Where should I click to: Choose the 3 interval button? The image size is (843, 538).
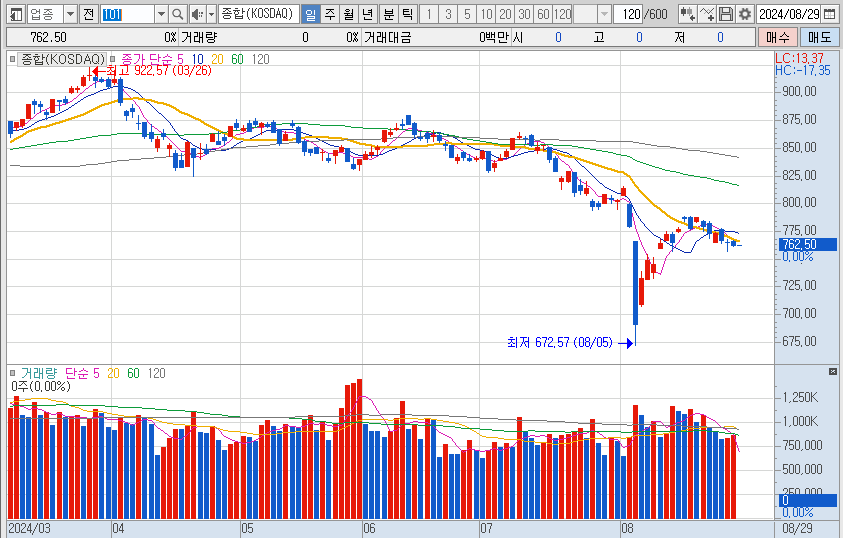coord(448,14)
